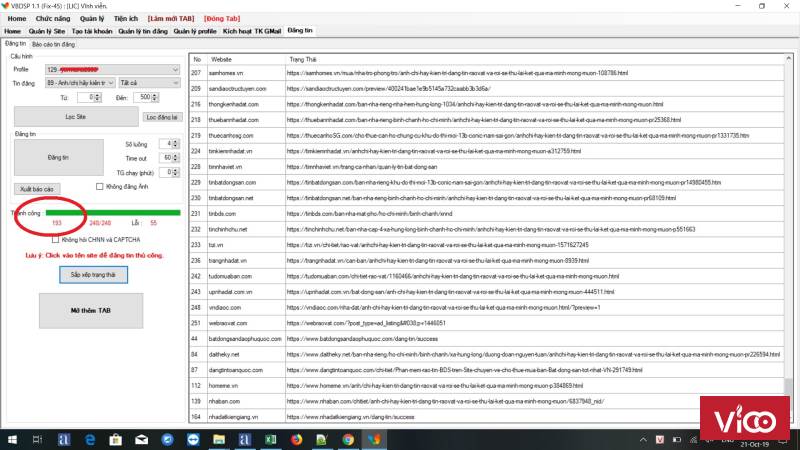This screenshot has width=800, height=450.
Task: Click the large 'Đăng tin' button
Action: (58, 158)
